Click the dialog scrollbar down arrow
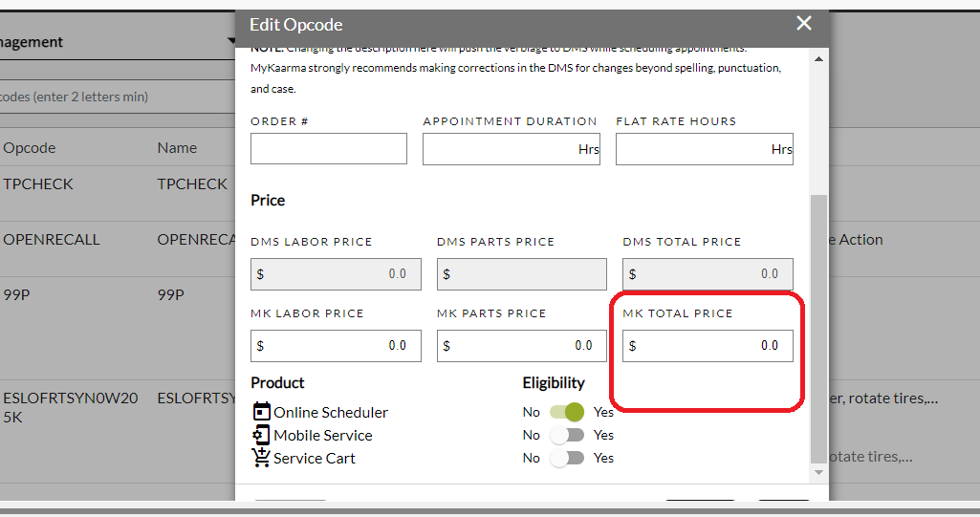The width and height of the screenshot is (980, 517). tap(818, 473)
